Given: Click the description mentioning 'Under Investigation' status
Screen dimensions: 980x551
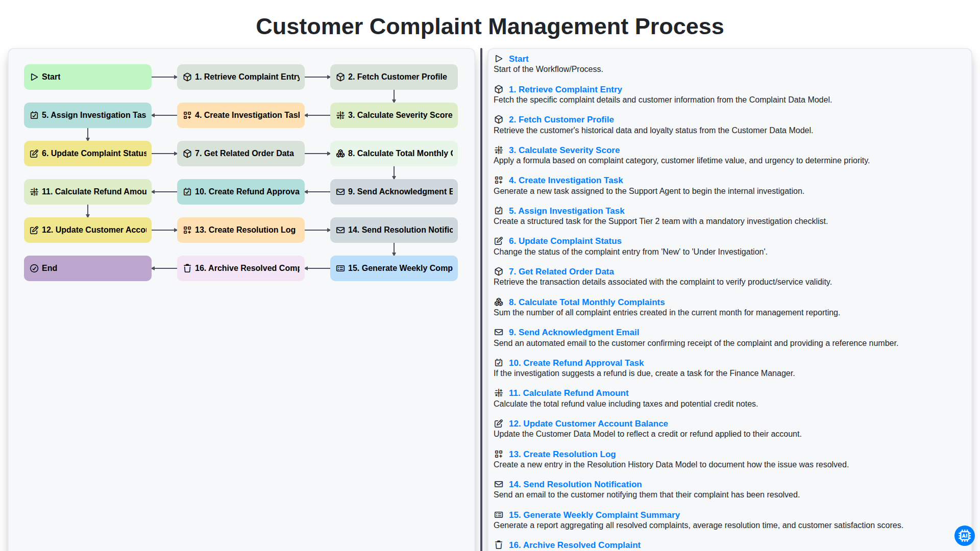Looking at the screenshot, I should [x=630, y=252].
